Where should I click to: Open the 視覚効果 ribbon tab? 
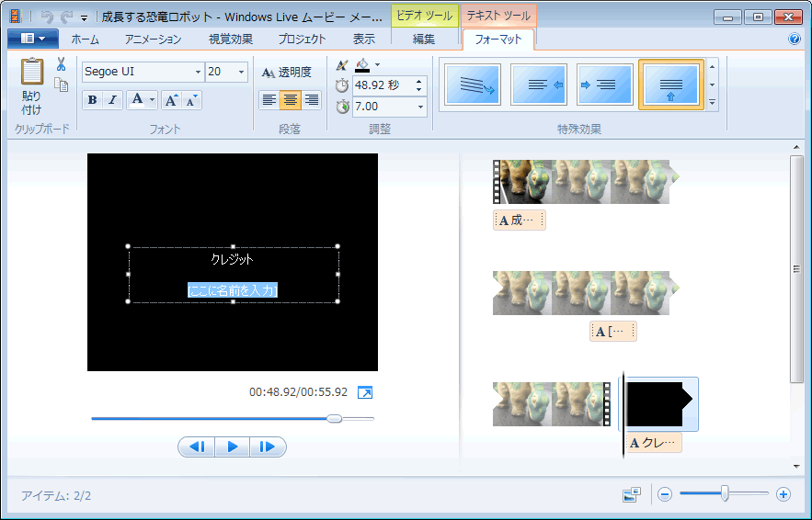[231, 39]
